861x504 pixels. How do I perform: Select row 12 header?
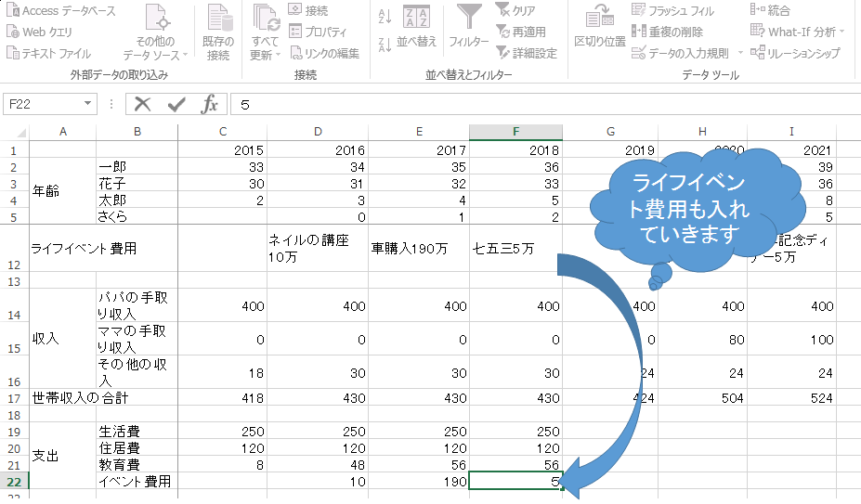point(14,248)
